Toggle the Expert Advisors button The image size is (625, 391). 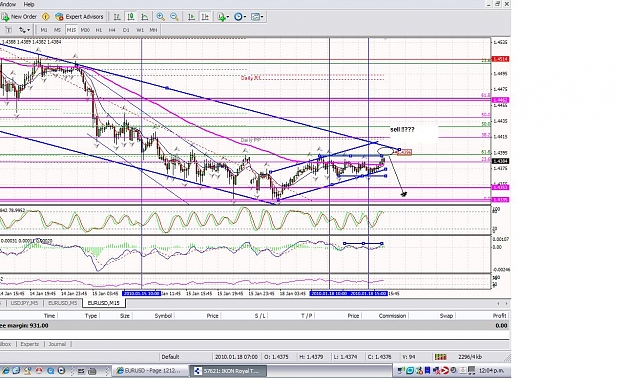(x=79, y=17)
